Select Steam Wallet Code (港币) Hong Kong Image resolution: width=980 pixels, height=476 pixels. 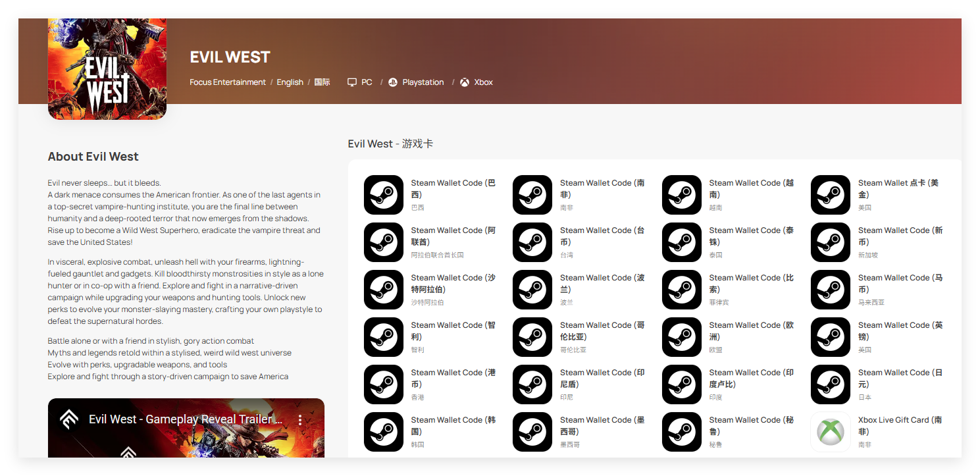[x=453, y=378]
